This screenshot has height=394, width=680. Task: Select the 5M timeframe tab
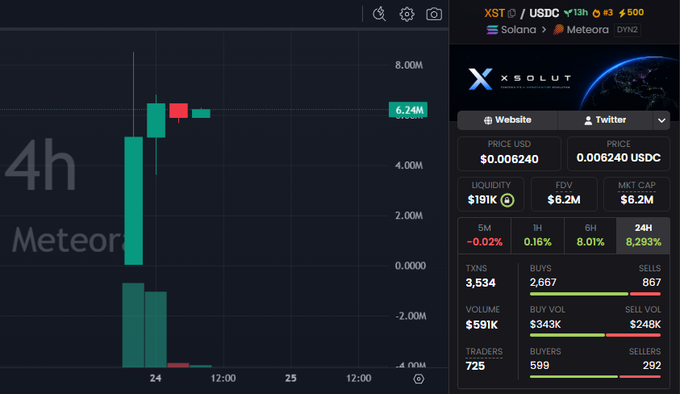click(484, 235)
